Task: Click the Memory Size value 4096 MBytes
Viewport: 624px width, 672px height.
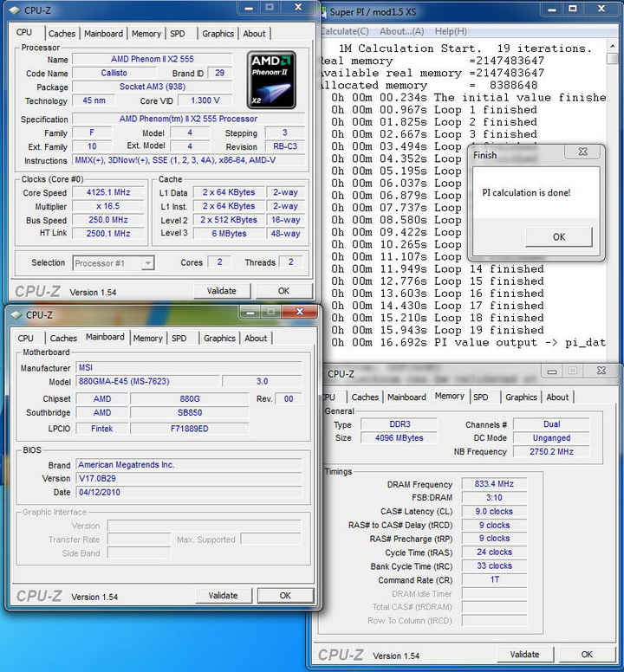Action: point(399,438)
